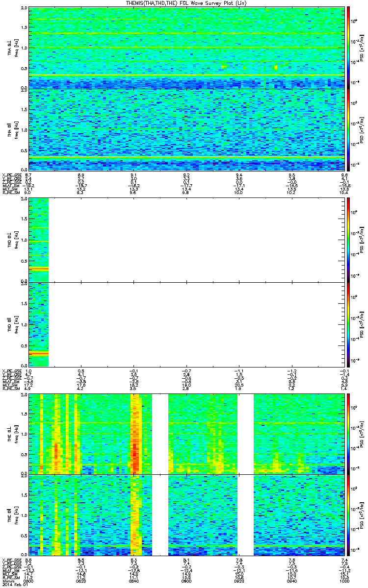Select the THA B⊥ spectrogram panel
Image resolution: width=368 pixels, height=588 pixels.
186,48
